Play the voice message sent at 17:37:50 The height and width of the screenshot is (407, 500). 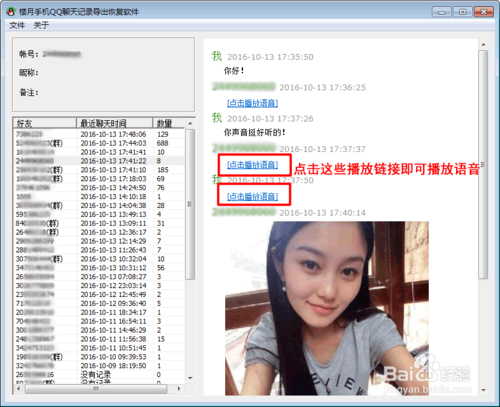252,196
